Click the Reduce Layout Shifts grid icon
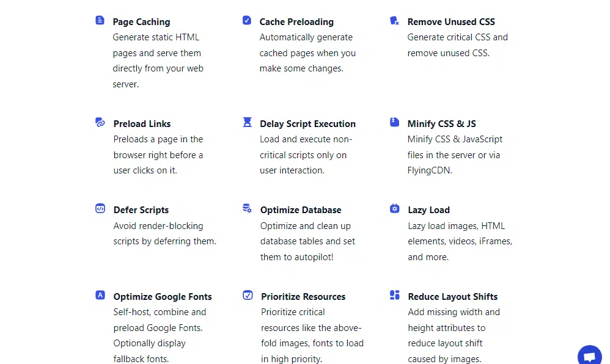The width and height of the screenshot is (610, 364). pyautogui.click(x=394, y=295)
